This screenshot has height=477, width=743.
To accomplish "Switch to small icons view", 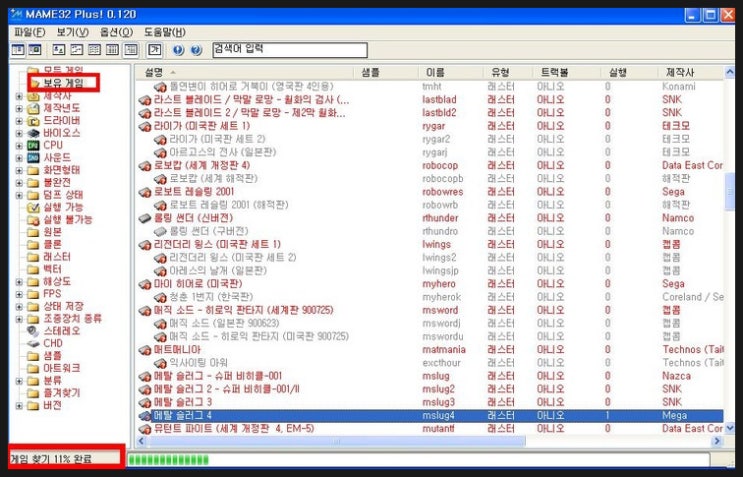I will 76,49.
